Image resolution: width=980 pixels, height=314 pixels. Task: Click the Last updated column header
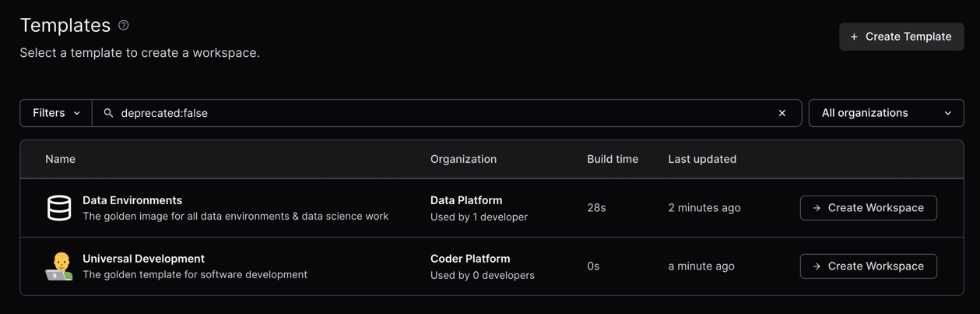(702, 159)
